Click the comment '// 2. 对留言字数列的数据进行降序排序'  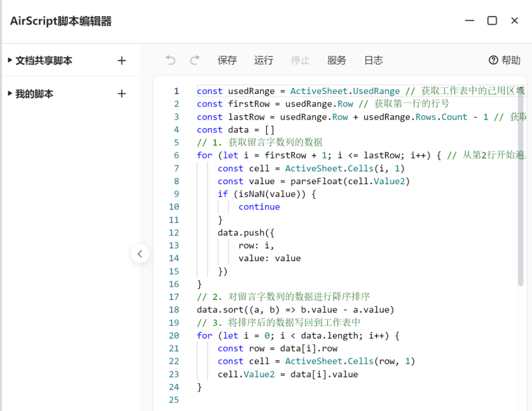283,297
